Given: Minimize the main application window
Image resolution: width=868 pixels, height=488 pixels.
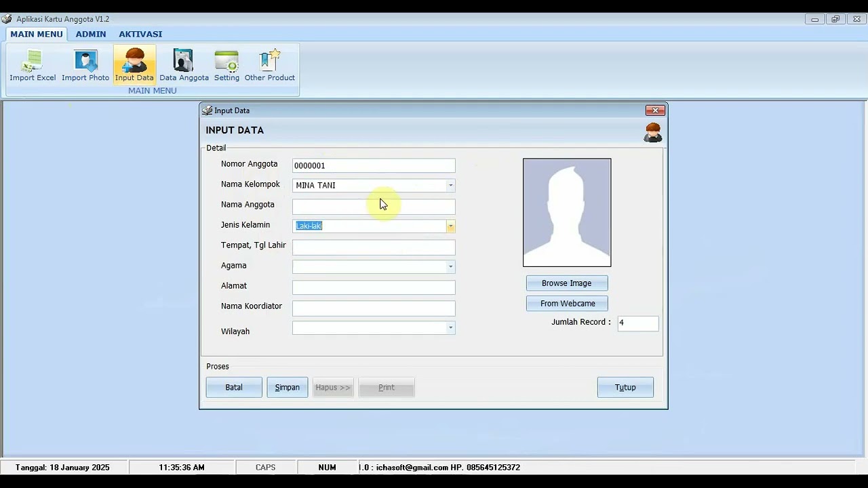Looking at the screenshot, I should pos(815,19).
